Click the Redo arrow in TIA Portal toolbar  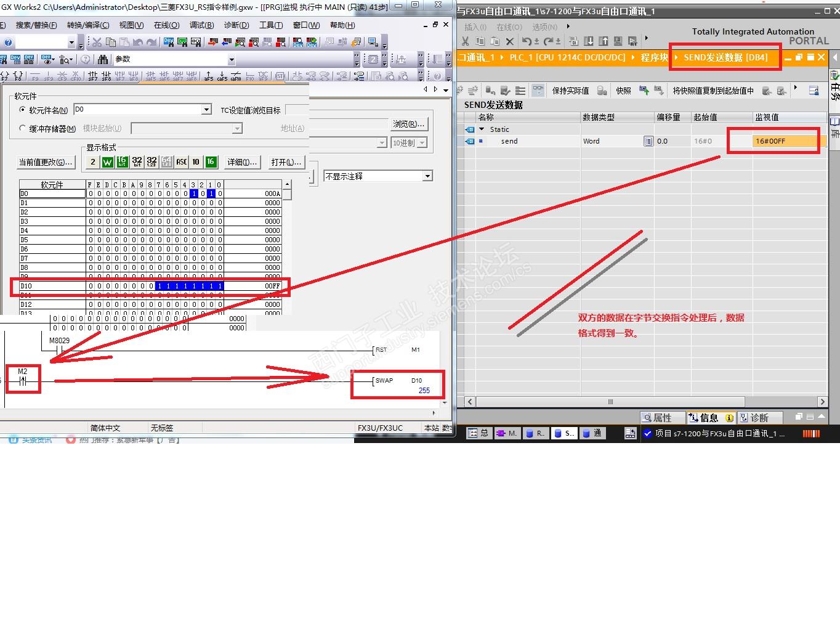click(547, 41)
